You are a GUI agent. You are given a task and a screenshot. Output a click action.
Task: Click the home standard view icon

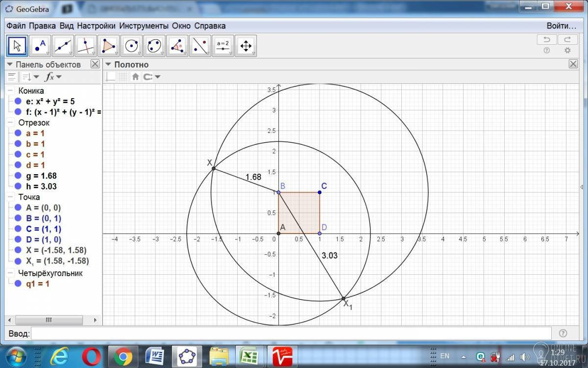coord(135,77)
